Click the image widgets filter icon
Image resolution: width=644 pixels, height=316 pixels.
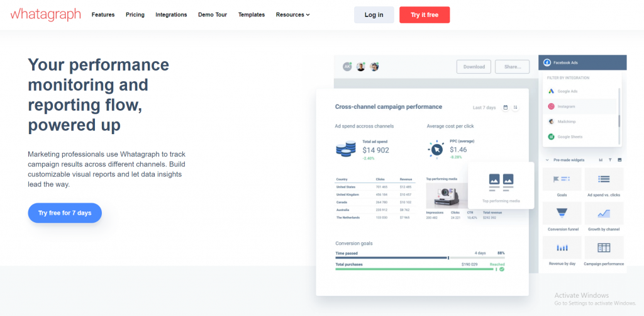point(619,160)
